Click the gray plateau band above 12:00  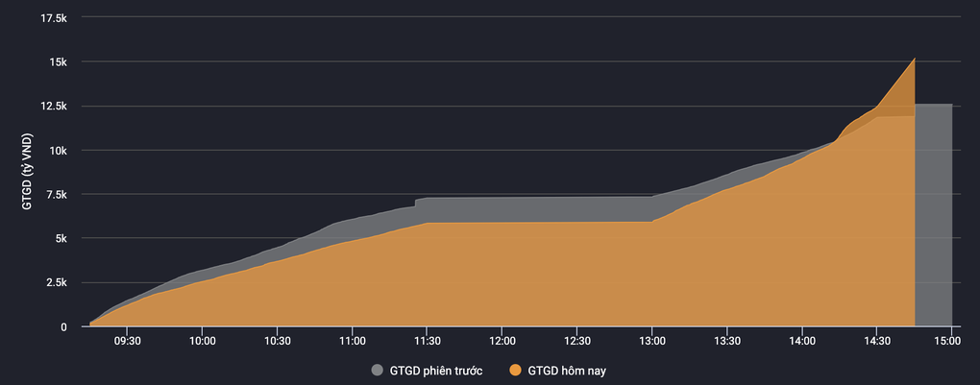[x=502, y=209]
